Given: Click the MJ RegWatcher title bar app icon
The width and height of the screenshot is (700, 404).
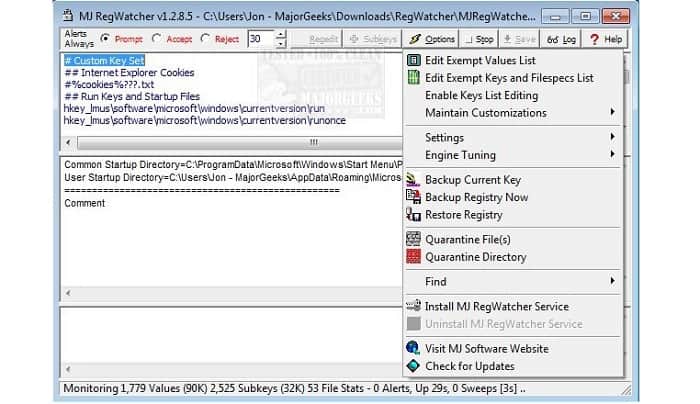Looking at the screenshot, I should pos(68,16).
